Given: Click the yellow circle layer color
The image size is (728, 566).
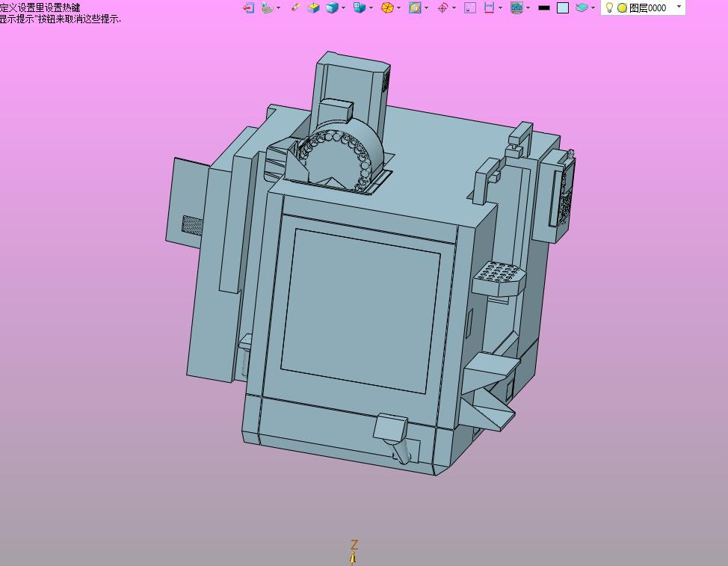Looking at the screenshot, I should pyautogui.click(x=622, y=8).
